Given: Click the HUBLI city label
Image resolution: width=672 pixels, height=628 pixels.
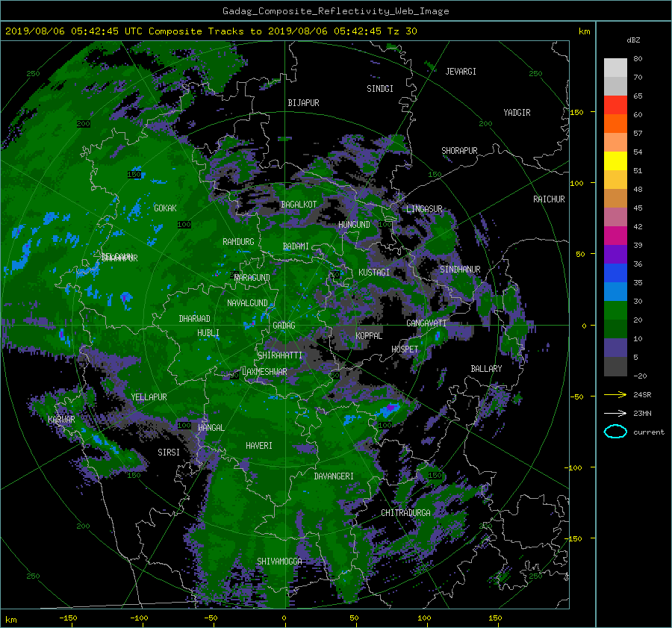Looking at the screenshot, I should tap(208, 333).
